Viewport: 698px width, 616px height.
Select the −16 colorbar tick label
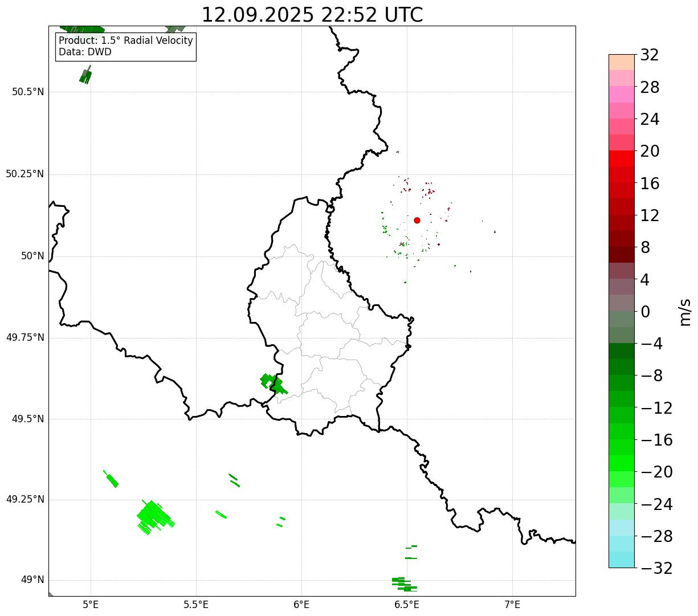coord(656,440)
